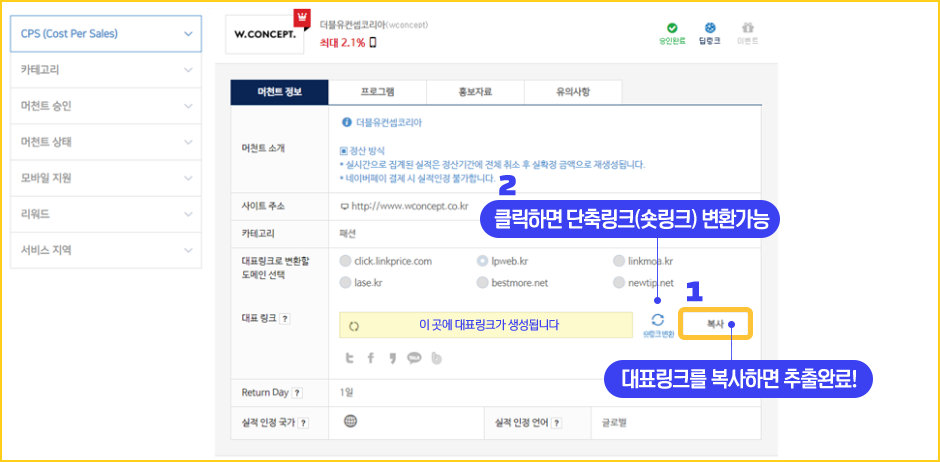This screenshot has height=462, width=940.
Task: Switch to the 유의사항 tab
Action: [x=573, y=92]
